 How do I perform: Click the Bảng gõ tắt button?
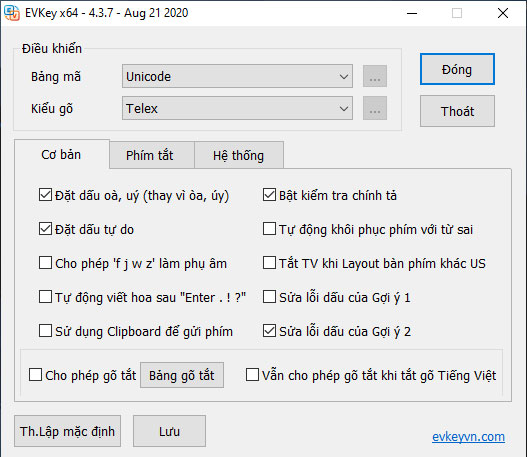coord(182,375)
